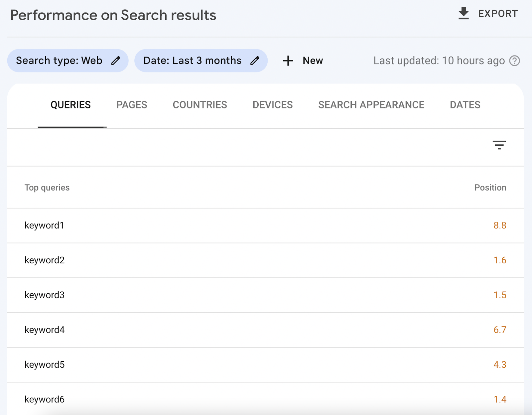Go to the Dates tab
The width and height of the screenshot is (532, 415).
465,105
